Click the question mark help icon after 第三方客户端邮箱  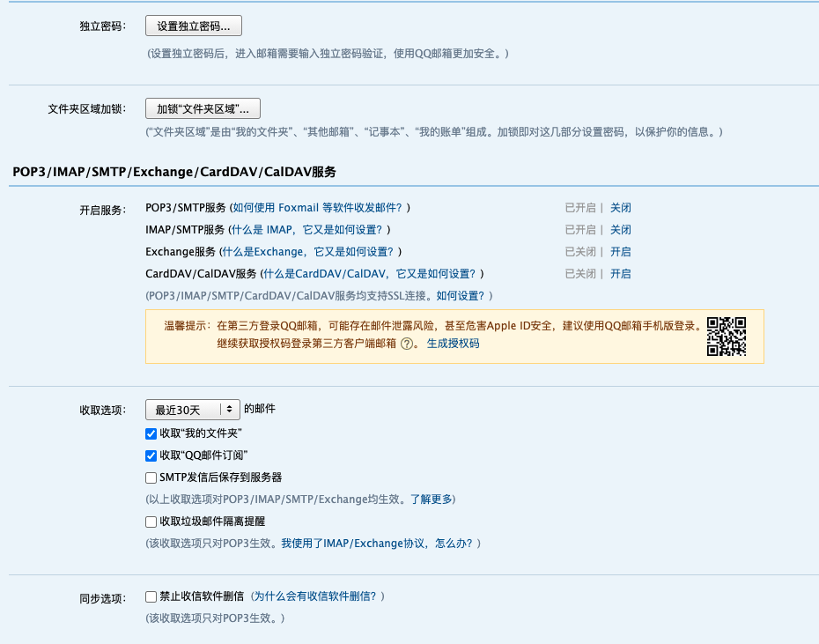406,344
